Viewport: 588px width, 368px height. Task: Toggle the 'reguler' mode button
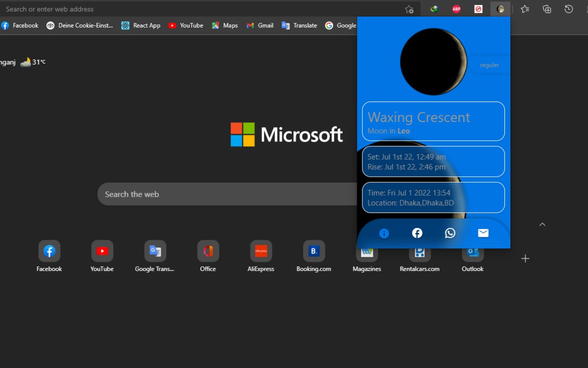(x=489, y=65)
